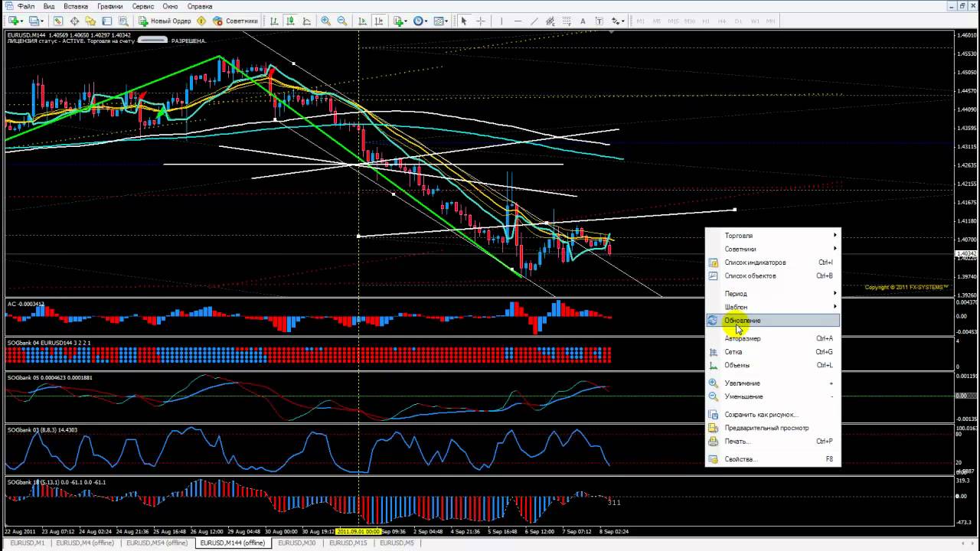Open the Сервис menu
980x551 pixels.
[x=143, y=6]
